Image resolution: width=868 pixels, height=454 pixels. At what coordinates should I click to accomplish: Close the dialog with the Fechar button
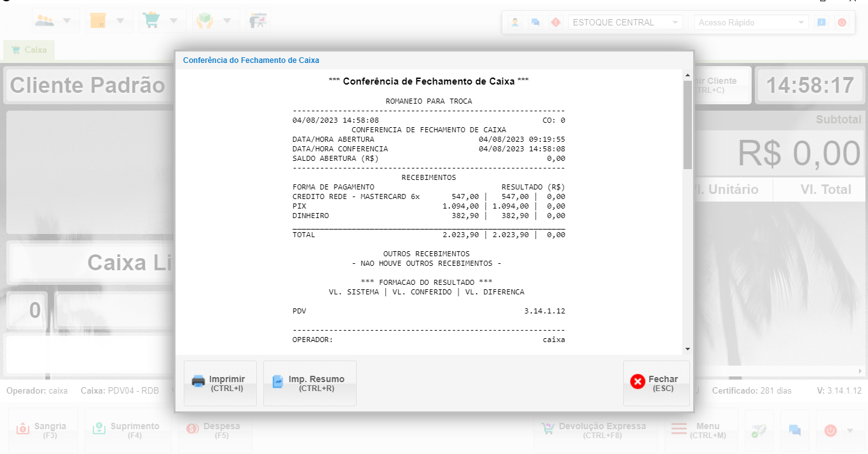point(656,383)
